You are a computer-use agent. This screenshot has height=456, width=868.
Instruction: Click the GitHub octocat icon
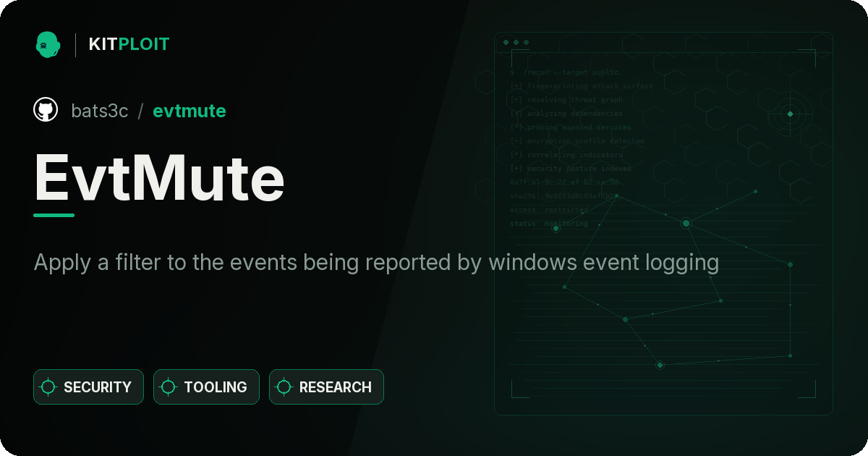tap(46, 110)
